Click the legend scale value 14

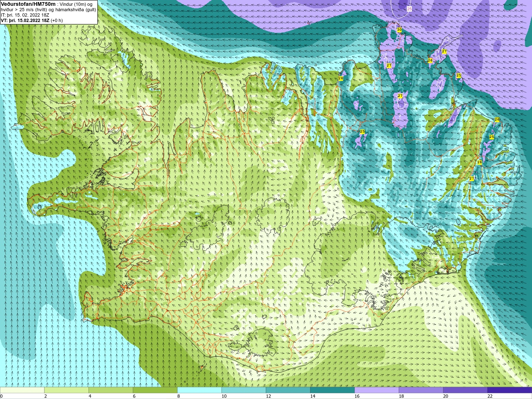point(313,397)
